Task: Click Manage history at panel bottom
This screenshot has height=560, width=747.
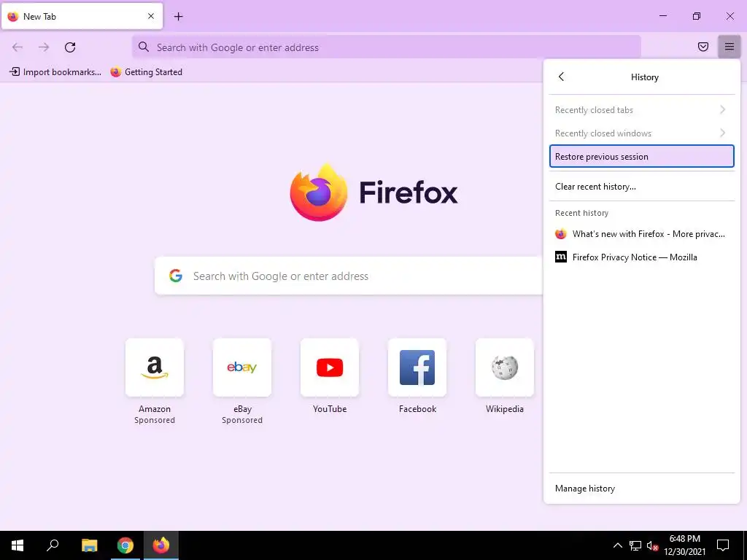Action: pyautogui.click(x=642, y=488)
